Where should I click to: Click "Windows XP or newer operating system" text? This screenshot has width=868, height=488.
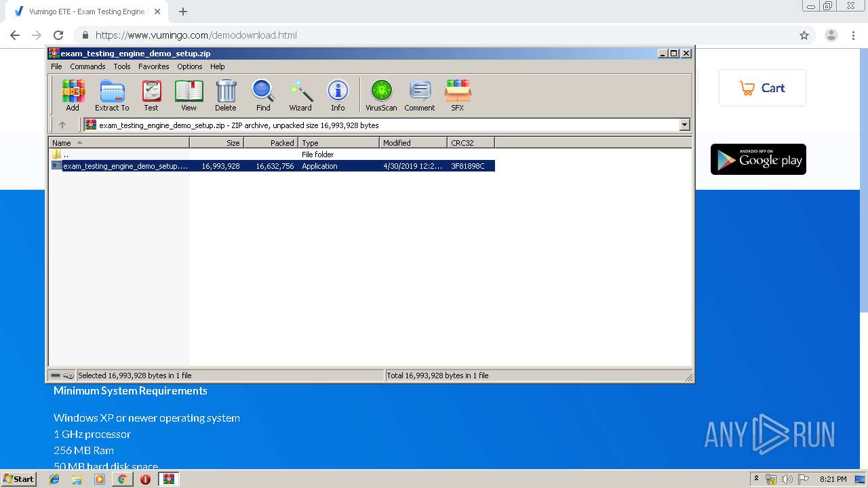[x=146, y=418]
